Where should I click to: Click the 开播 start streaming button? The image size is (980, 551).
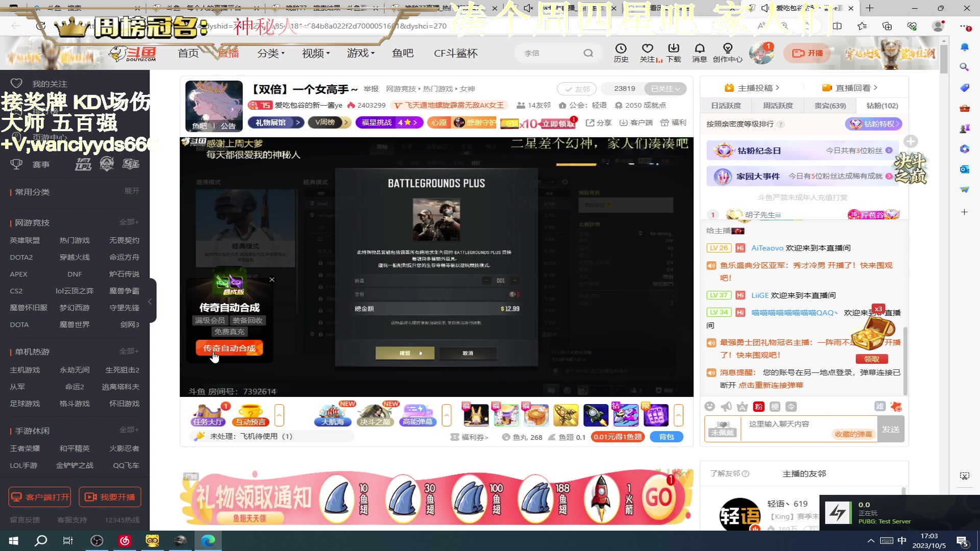[807, 53]
